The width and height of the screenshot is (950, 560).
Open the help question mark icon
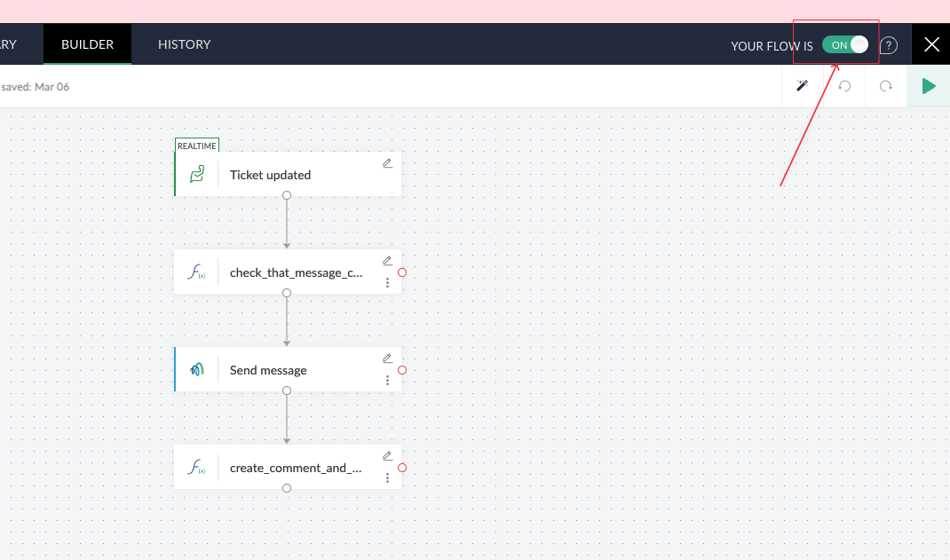pyautogui.click(x=888, y=45)
